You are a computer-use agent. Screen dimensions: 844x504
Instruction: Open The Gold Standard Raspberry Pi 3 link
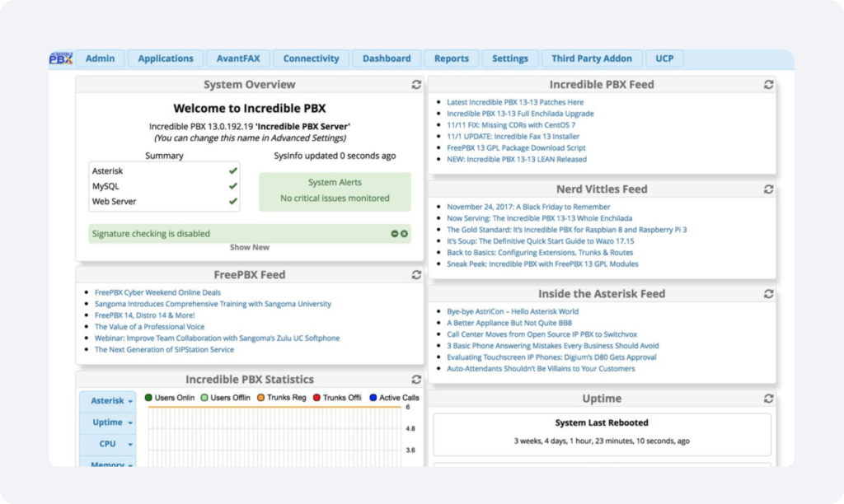[x=567, y=230]
